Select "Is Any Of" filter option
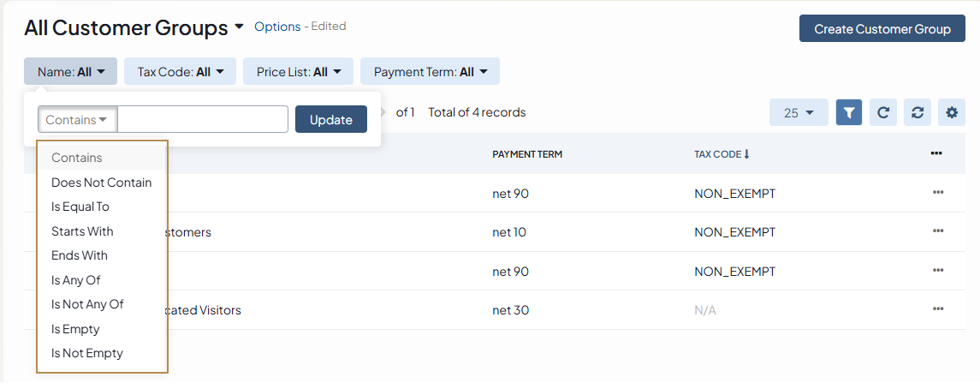980x389 pixels. point(76,280)
